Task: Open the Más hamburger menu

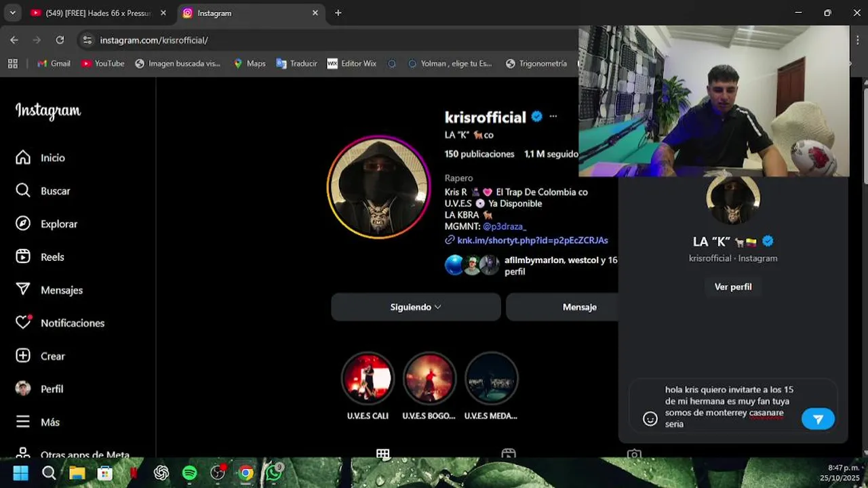Action: click(37, 422)
